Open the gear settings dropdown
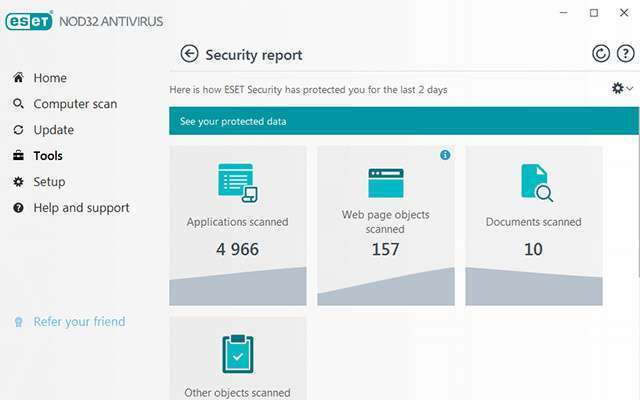 (622, 89)
